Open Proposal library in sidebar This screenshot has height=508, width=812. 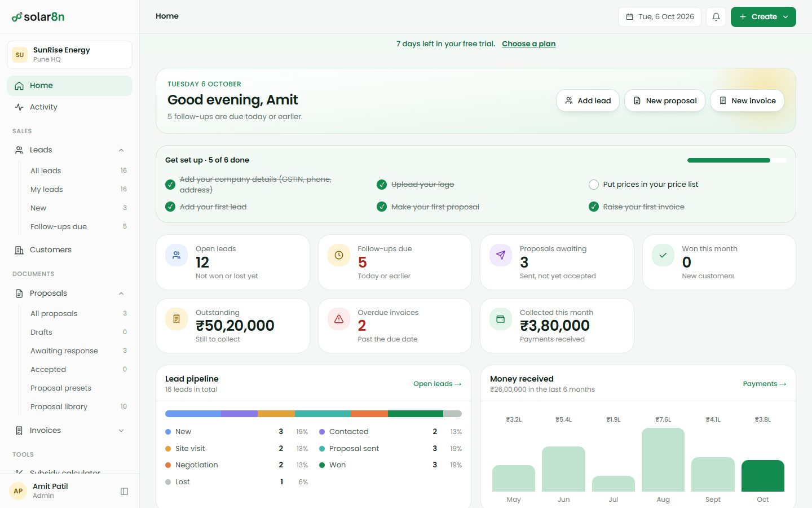[78, 407]
